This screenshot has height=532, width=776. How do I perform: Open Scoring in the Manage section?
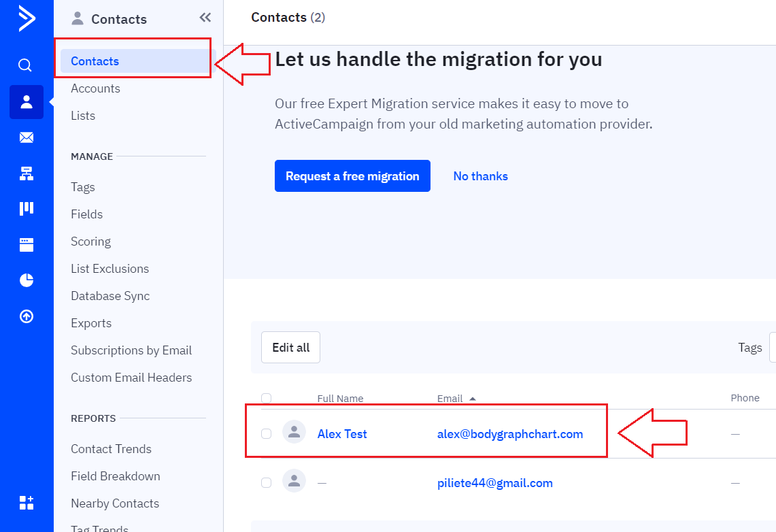(x=90, y=242)
